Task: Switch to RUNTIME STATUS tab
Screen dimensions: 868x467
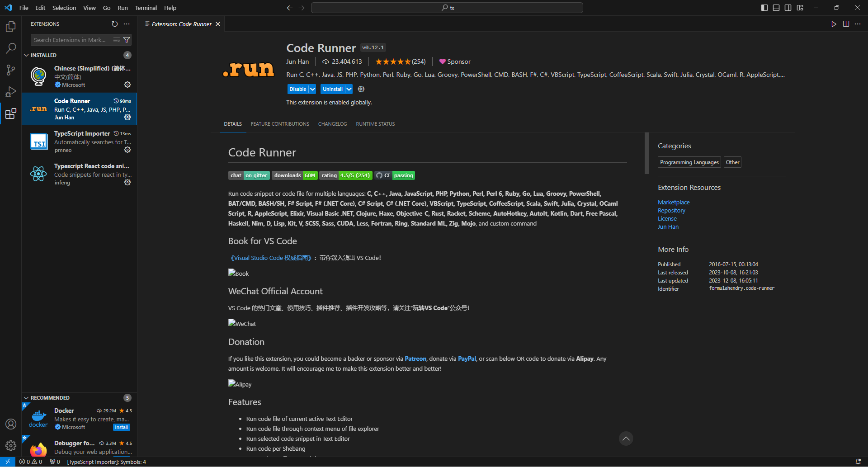Action: [375, 124]
